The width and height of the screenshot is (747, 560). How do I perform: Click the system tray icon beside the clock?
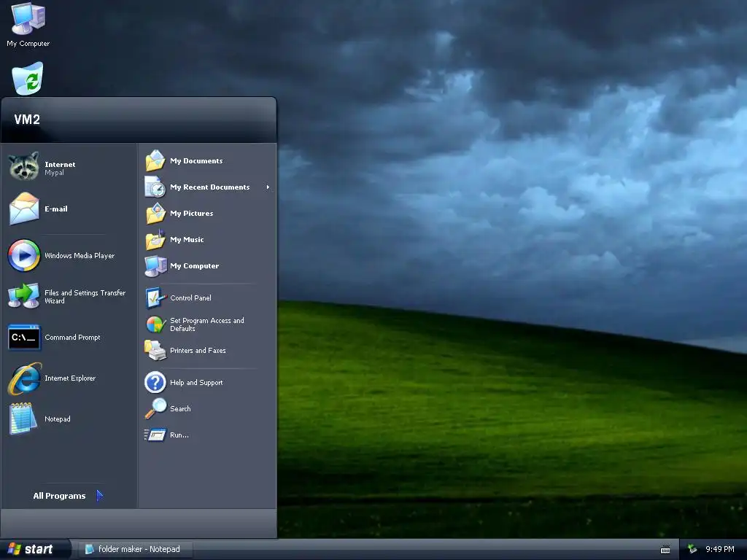(692, 550)
